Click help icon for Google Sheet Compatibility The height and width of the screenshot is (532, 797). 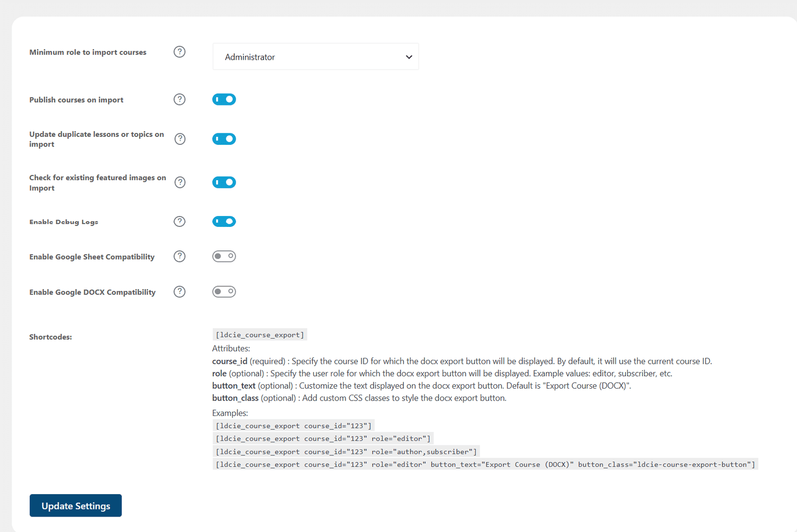(x=179, y=256)
